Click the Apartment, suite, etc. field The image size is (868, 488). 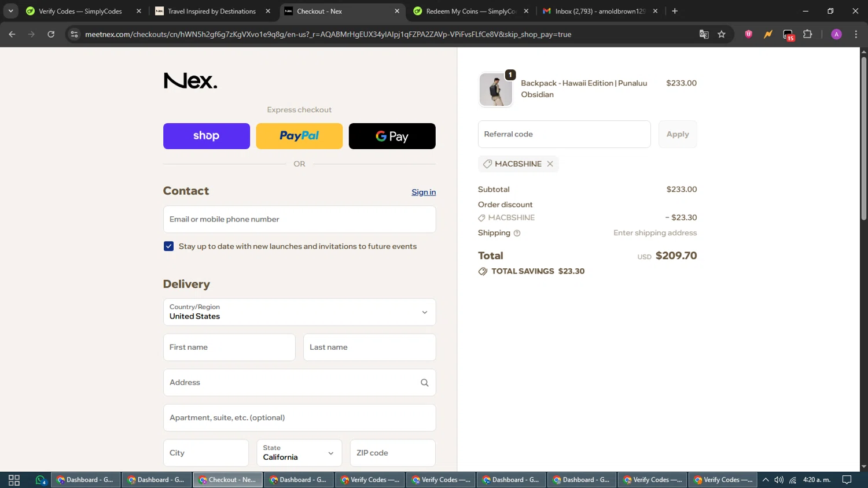point(299,418)
